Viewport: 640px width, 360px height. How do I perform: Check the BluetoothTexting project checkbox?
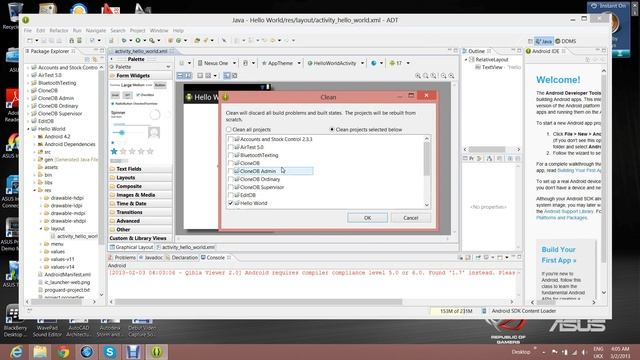pyautogui.click(x=230, y=155)
